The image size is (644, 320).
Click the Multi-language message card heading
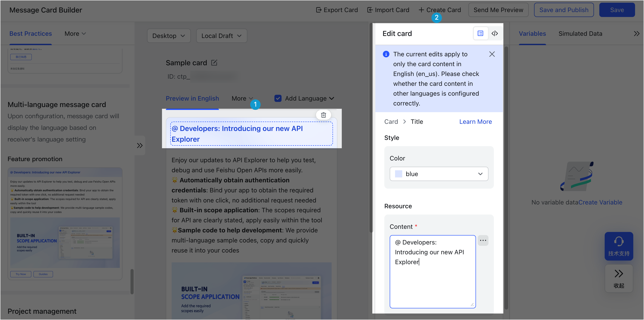[57, 104]
